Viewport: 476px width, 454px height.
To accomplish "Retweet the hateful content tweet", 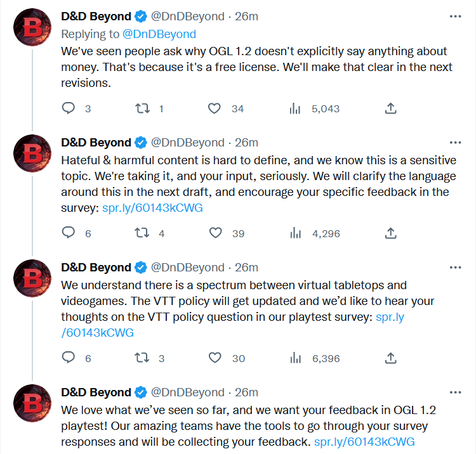I will coord(143,233).
